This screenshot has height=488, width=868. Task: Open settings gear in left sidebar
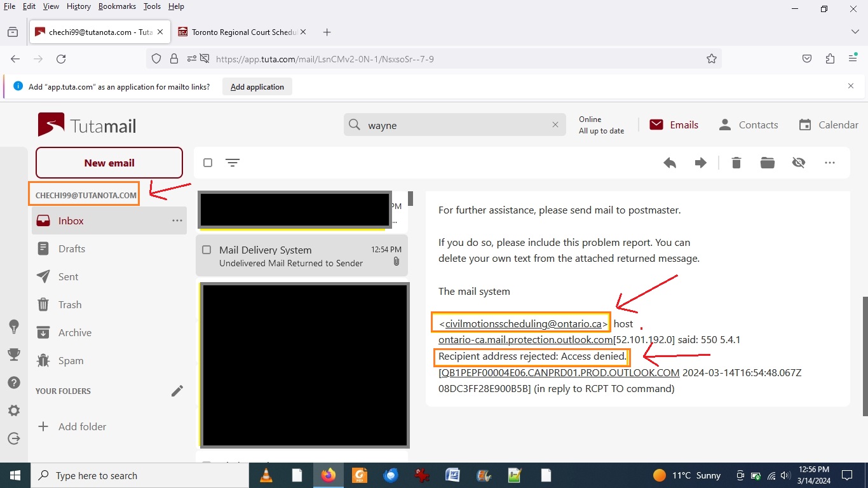[14, 410]
